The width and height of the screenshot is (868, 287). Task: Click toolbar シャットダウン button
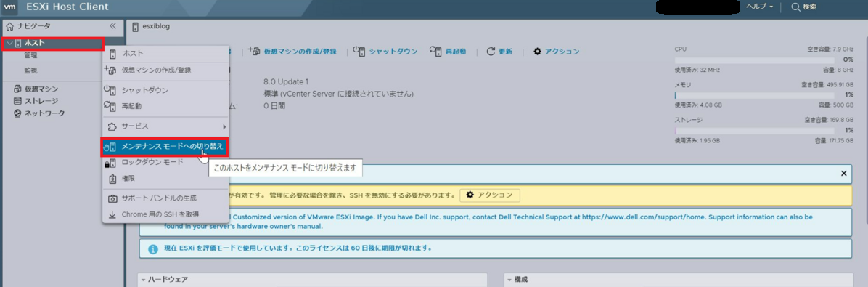click(x=385, y=51)
